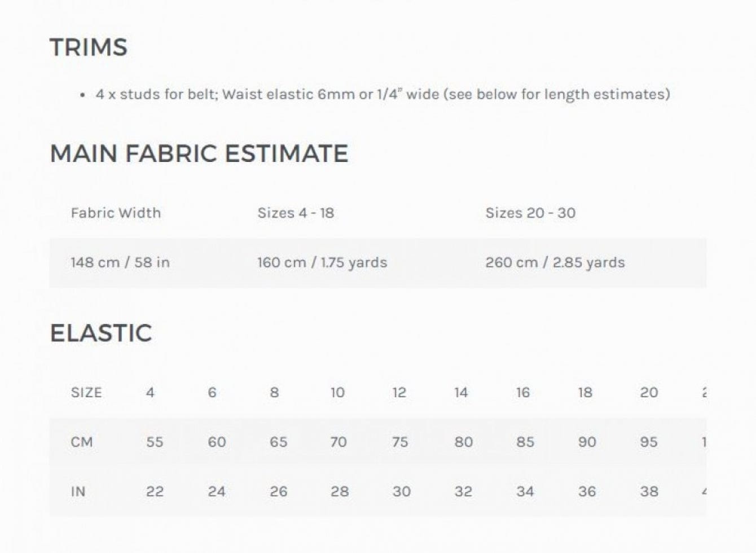Click the IN row label
The width and height of the screenshot is (756, 553).
click(78, 491)
